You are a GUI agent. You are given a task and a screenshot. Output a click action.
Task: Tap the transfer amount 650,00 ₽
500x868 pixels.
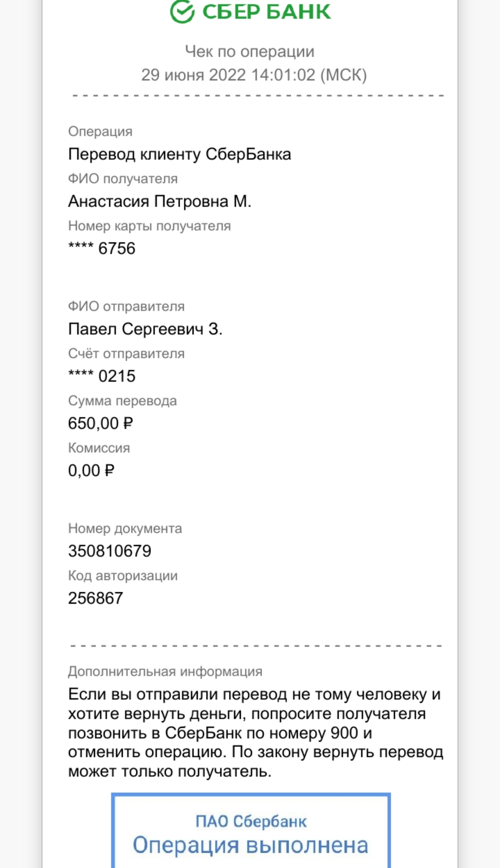click(x=100, y=423)
